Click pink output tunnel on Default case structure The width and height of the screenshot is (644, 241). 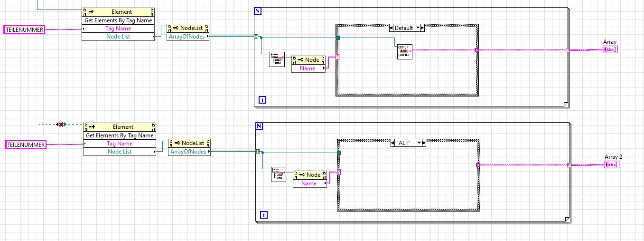click(x=476, y=50)
